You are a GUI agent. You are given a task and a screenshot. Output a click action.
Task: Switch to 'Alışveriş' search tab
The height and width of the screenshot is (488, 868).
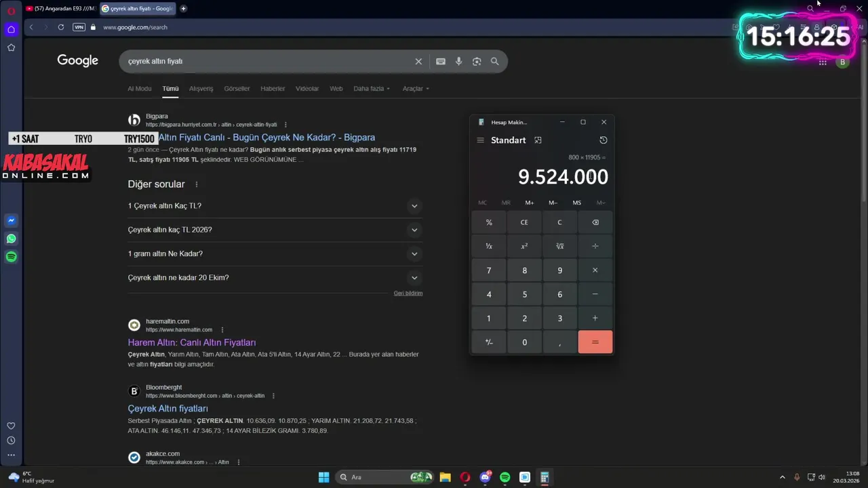(201, 89)
